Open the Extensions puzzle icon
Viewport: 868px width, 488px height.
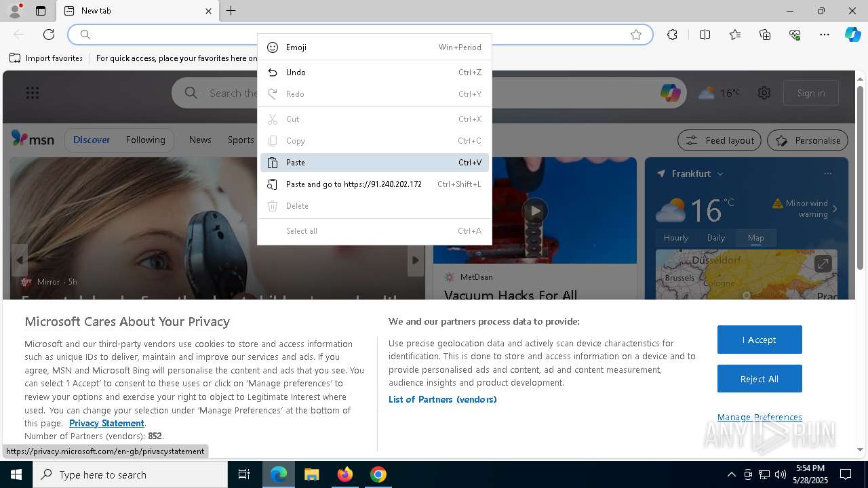click(672, 35)
